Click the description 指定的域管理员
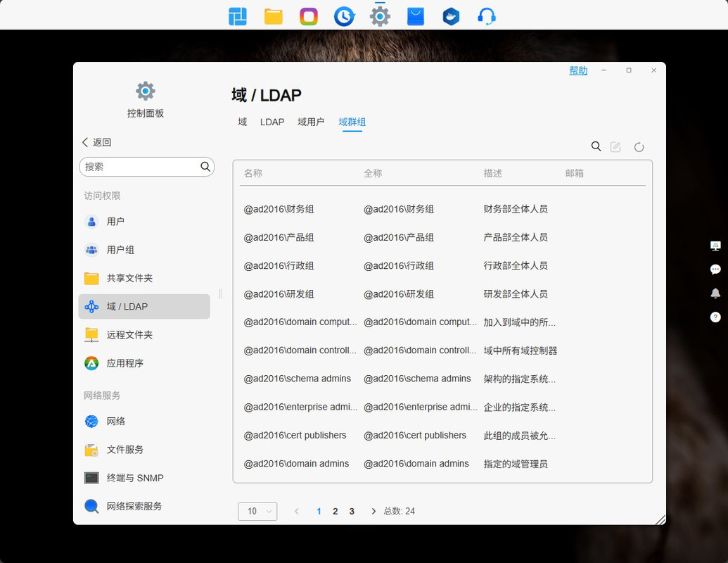This screenshot has height=563, width=728. [x=516, y=464]
